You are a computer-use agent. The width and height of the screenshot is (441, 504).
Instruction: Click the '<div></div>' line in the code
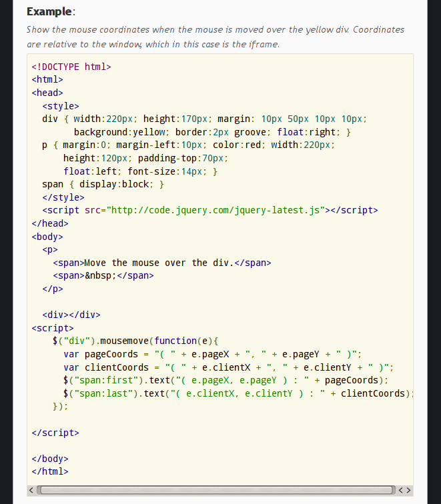tap(71, 315)
